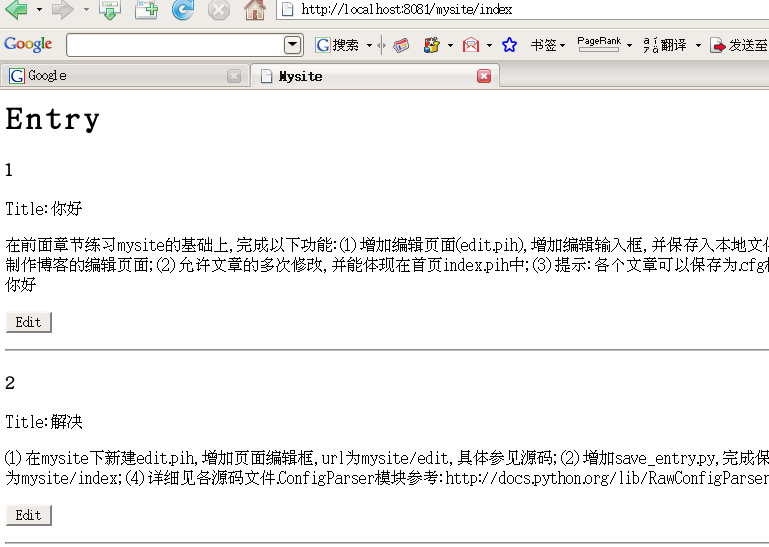This screenshot has height=547, width=769.
Task: Click the Google 搜索 search button
Action: coord(338,45)
